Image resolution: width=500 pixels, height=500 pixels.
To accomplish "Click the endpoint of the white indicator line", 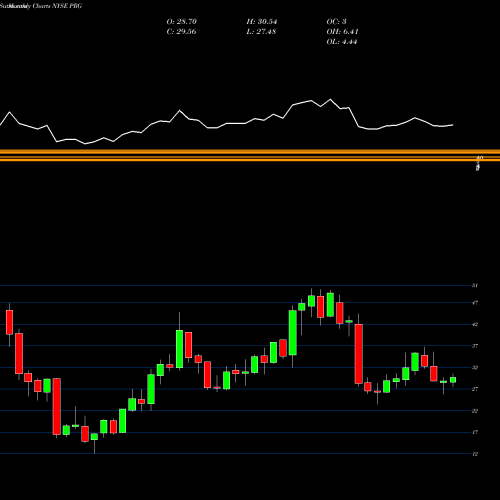I will coord(453,125).
